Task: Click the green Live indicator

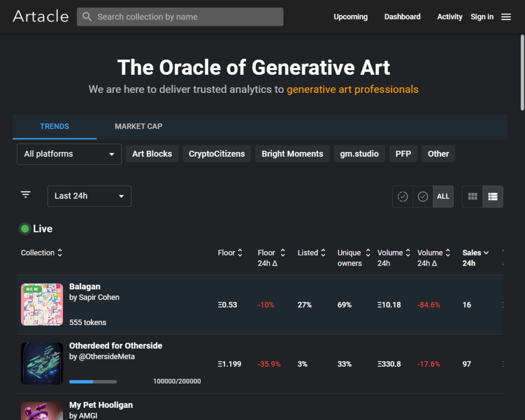Action: click(x=25, y=229)
